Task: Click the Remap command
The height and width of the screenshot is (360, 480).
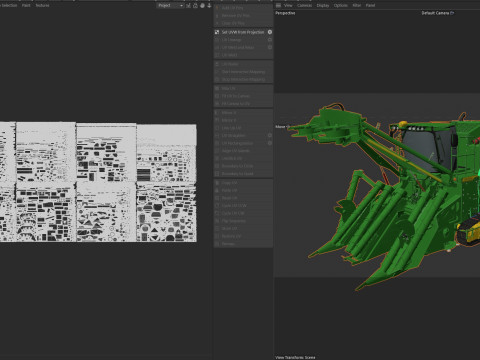Action: [243, 244]
